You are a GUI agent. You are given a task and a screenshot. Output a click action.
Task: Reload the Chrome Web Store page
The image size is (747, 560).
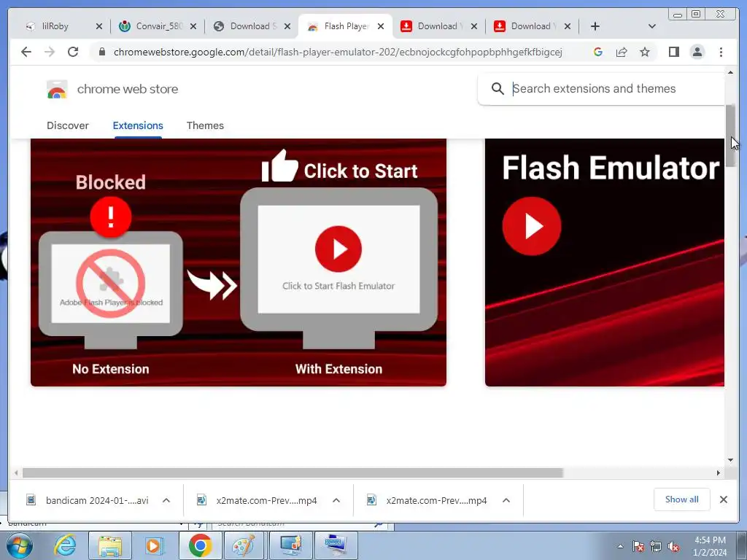coord(73,52)
